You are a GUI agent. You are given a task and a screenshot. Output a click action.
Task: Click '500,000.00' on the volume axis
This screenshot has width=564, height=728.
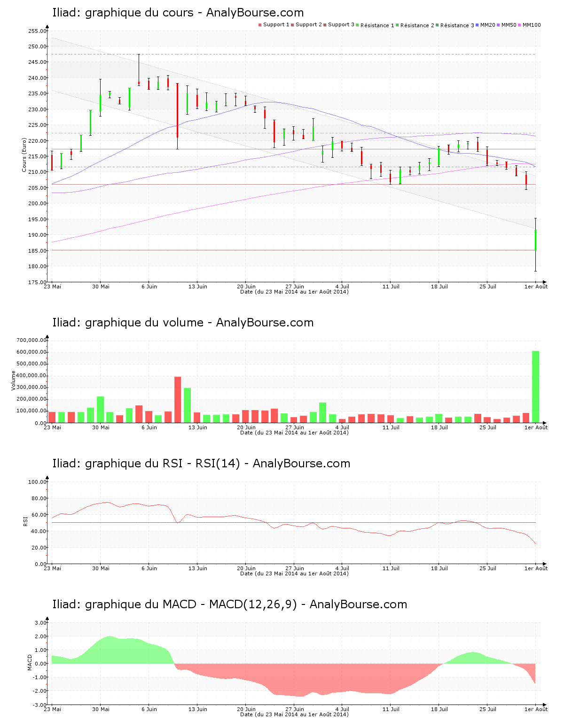31,364
